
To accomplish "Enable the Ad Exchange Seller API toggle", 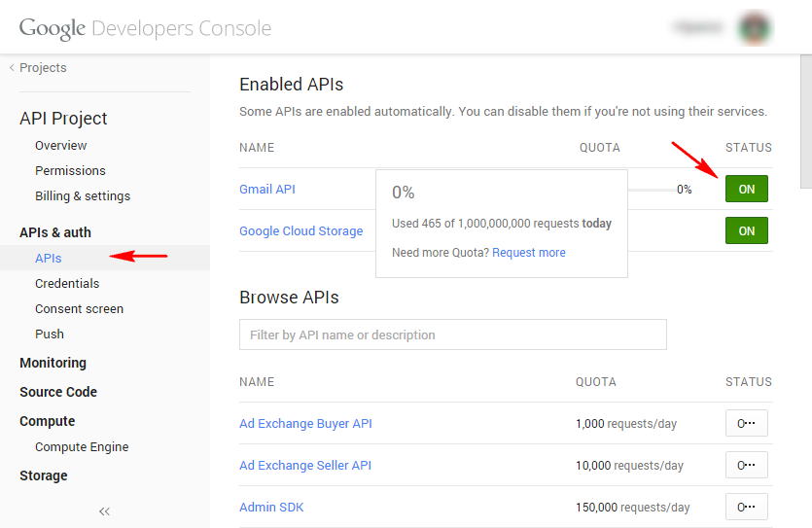I will [x=746, y=466].
